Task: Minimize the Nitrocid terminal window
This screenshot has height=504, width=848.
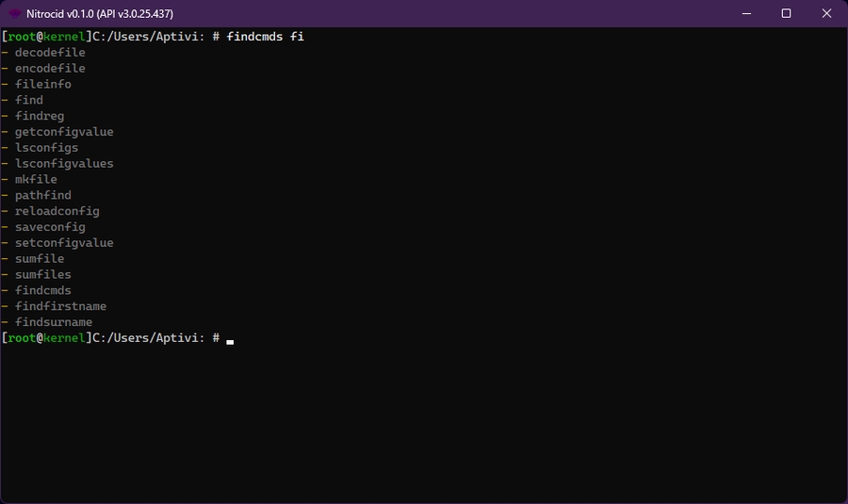Action: pos(744,14)
